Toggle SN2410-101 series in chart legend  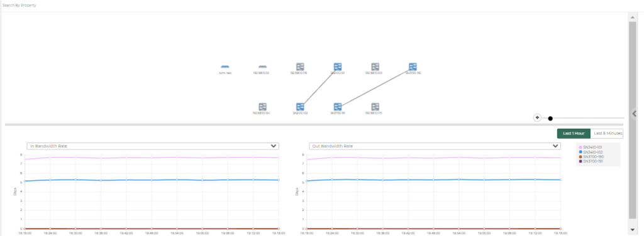coord(591,147)
